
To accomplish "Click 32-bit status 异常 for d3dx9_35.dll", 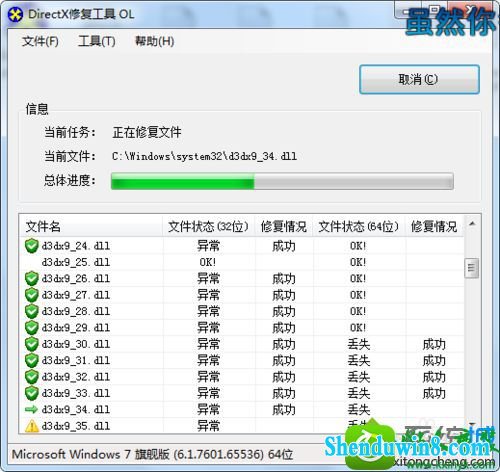I will click(208, 426).
